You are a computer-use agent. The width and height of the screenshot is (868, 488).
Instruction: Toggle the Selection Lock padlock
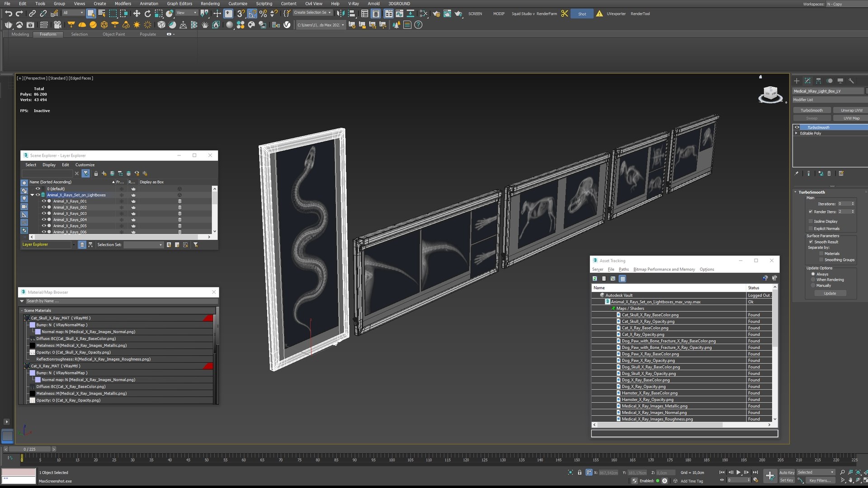[580, 472]
